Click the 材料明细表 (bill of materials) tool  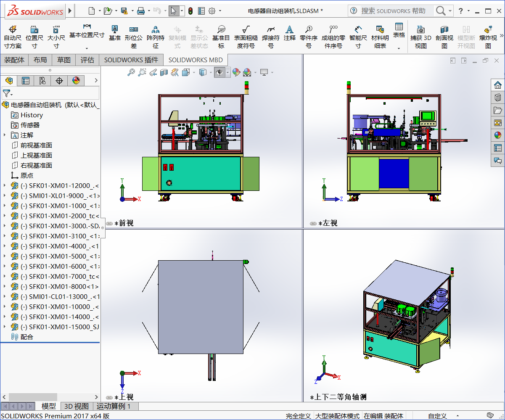click(x=380, y=37)
